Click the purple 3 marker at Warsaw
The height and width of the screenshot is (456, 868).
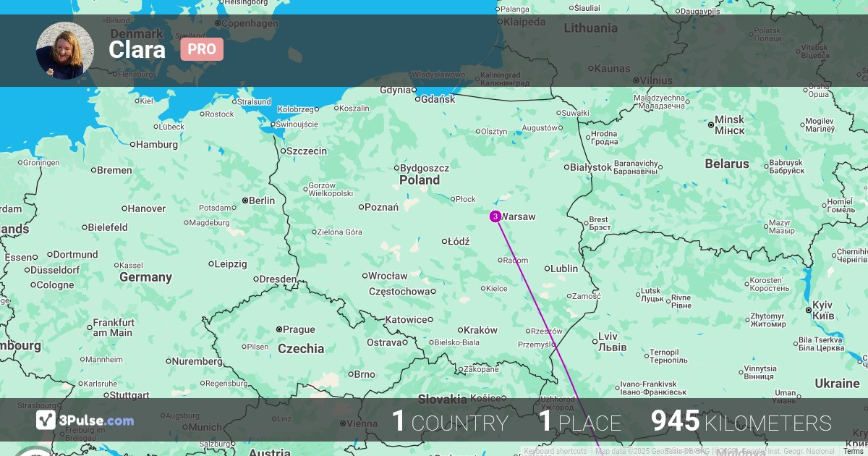click(x=495, y=216)
